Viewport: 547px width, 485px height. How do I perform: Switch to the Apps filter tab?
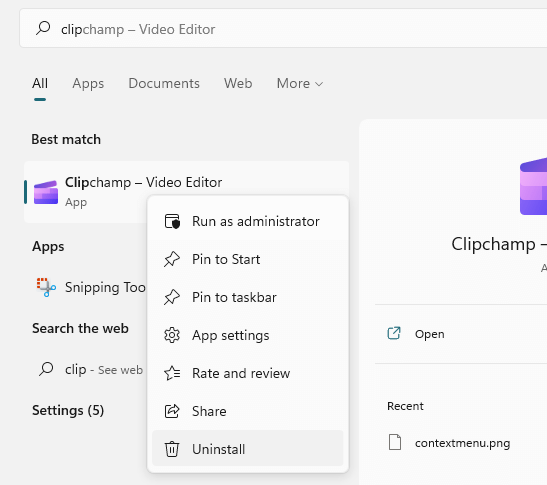[88, 83]
